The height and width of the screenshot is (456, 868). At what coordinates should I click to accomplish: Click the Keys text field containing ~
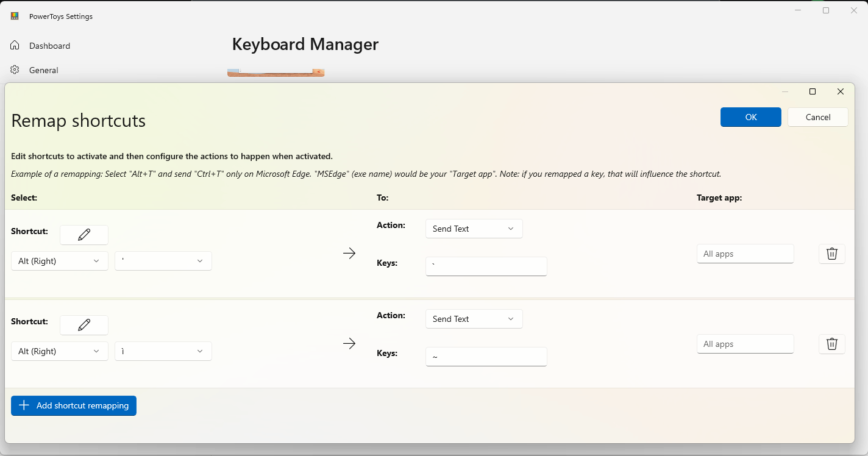(486, 357)
